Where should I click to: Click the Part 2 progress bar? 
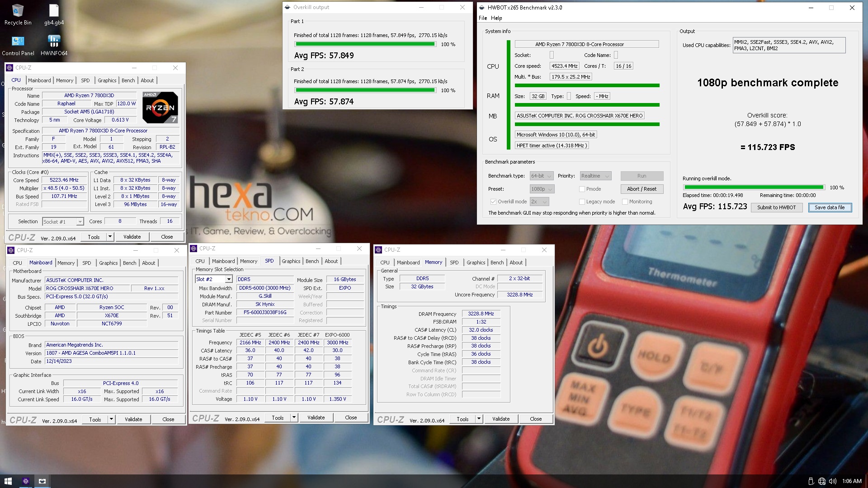point(365,90)
